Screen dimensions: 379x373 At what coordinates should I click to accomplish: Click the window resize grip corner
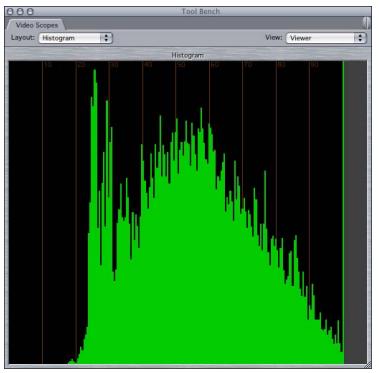pos(368,364)
